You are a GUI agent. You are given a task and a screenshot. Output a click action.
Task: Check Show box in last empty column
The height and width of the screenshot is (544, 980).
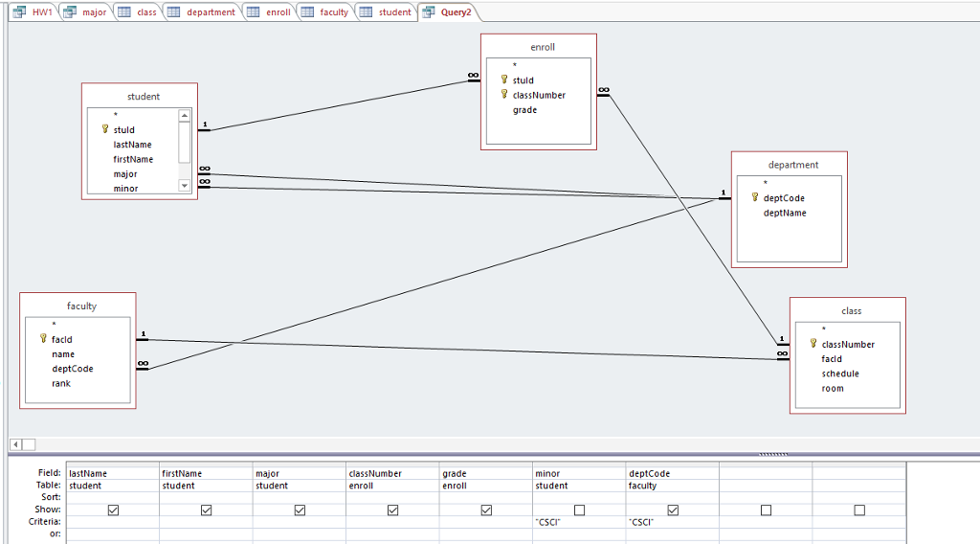pos(860,510)
